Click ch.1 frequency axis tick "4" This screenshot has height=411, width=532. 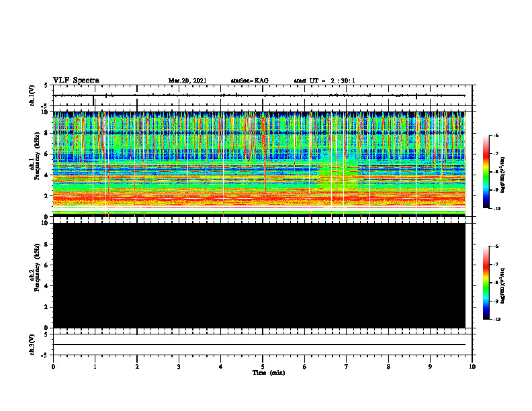tap(47, 175)
